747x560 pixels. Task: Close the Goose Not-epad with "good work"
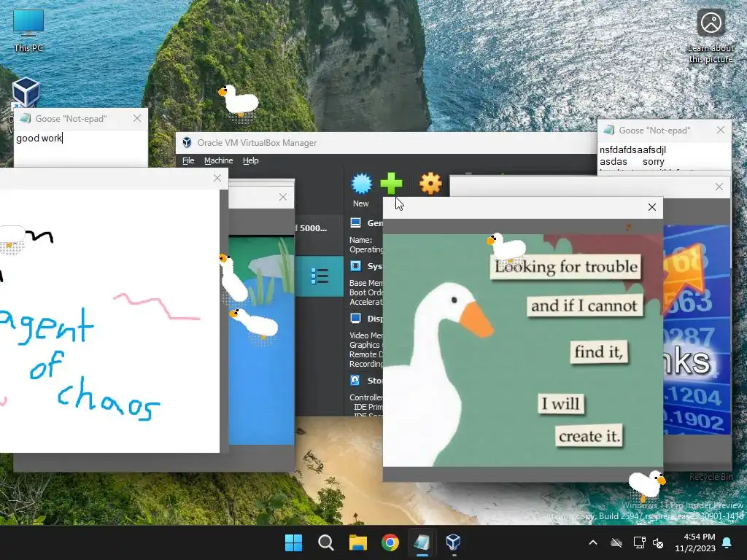click(137, 118)
